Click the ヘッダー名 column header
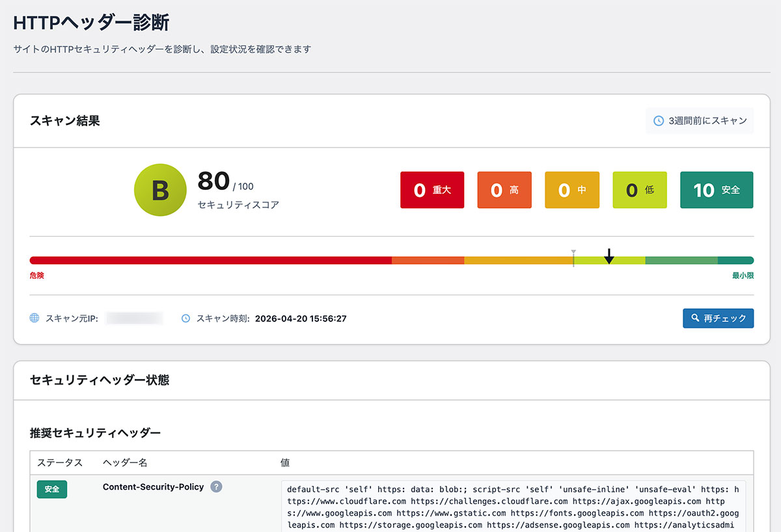 click(125, 463)
